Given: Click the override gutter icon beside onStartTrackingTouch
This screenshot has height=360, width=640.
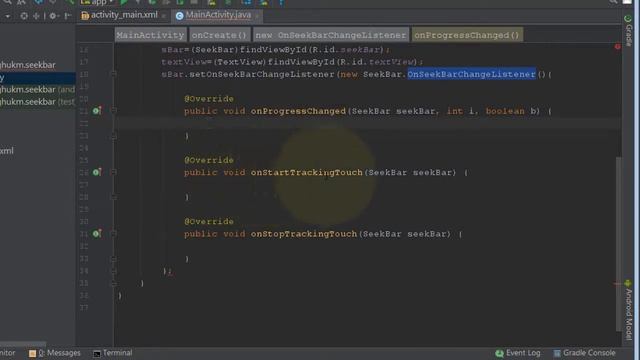Looking at the screenshot, I should (96, 172).
